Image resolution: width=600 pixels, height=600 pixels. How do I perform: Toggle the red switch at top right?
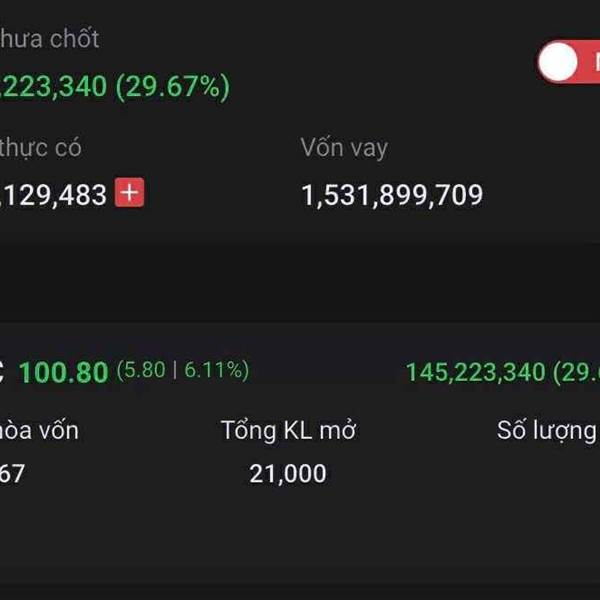click(x=569, y=62)
